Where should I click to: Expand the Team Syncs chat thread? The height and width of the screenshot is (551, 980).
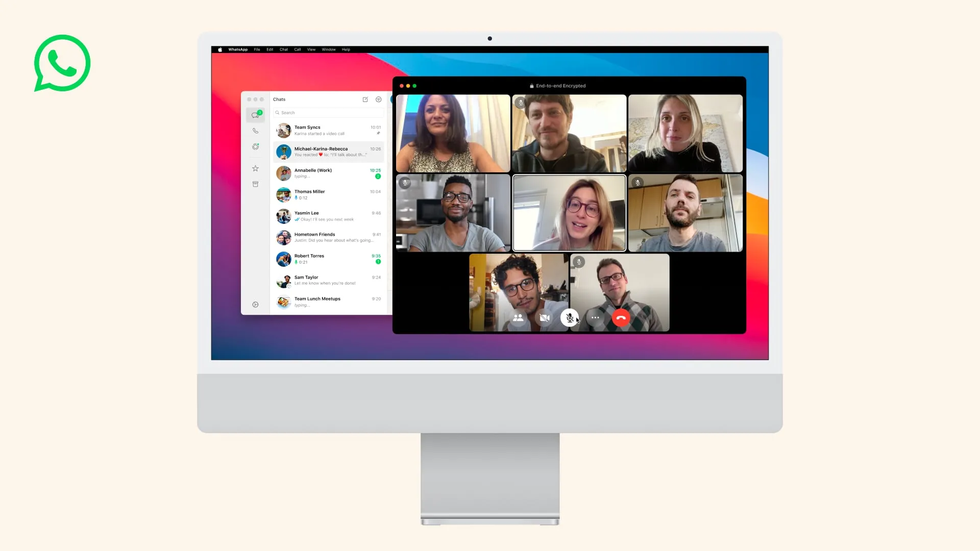328,130
